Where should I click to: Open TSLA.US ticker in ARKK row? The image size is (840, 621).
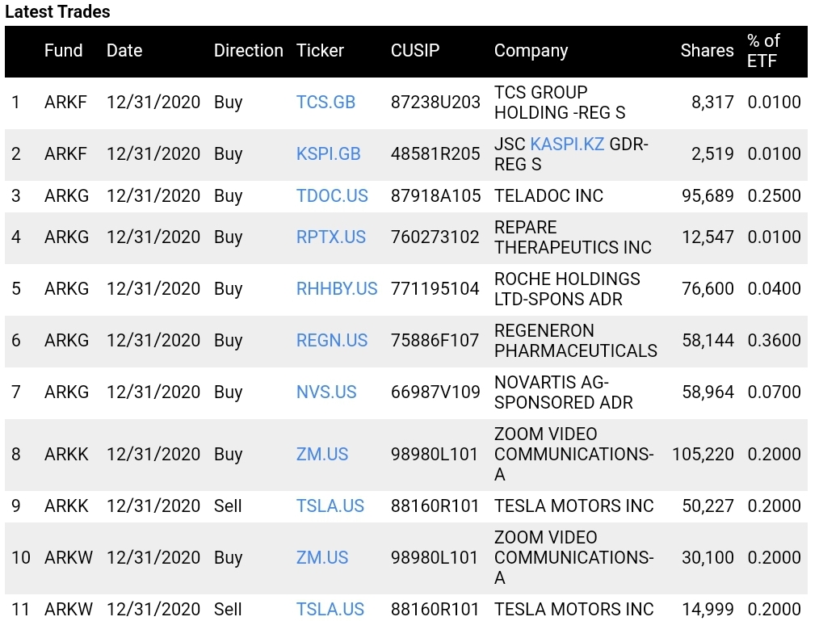(x=330, y=506)
